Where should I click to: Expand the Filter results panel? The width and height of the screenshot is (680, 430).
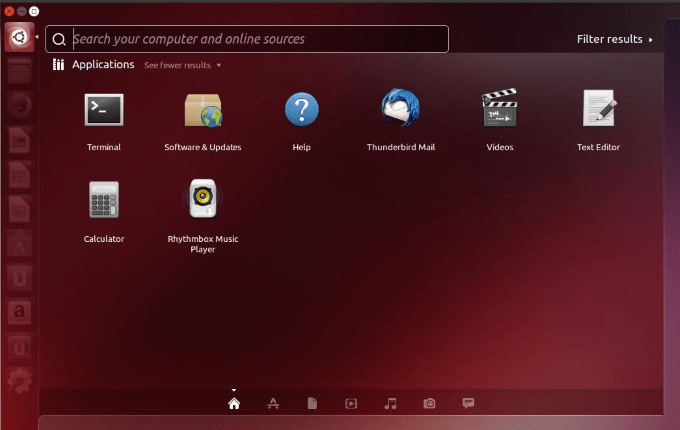point(615,39)
